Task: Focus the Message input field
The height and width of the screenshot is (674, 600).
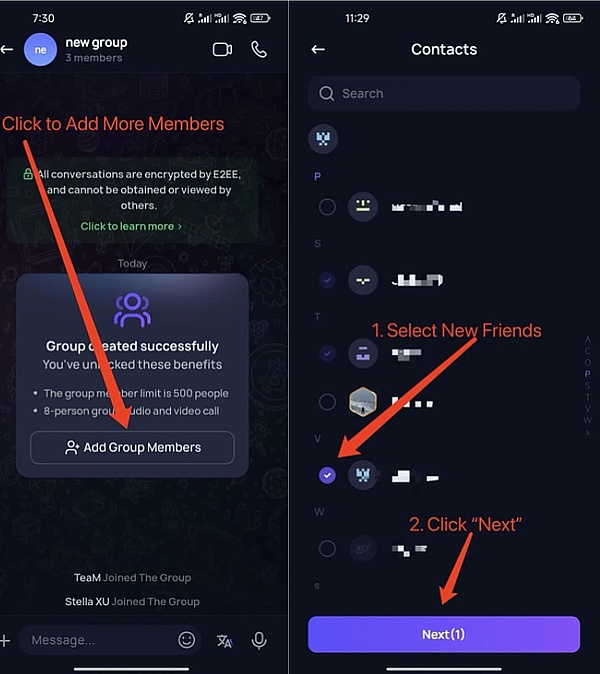Action: pos(97,640)
